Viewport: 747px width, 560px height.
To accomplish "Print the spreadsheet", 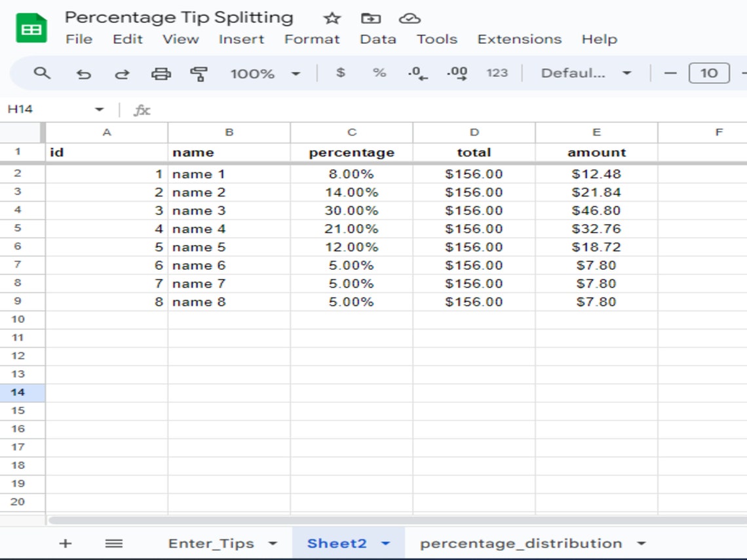I will click(160, 73).
